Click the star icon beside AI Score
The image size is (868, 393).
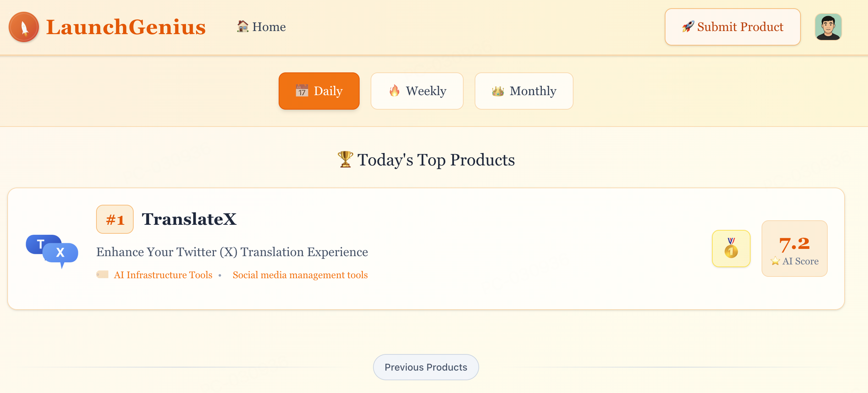click(x=775, y=261)
